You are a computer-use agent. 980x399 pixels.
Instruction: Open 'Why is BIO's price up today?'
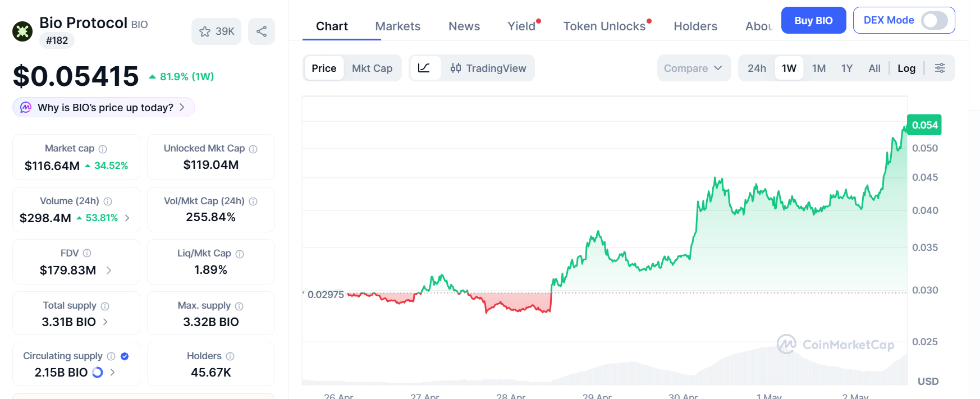point(104,107)
